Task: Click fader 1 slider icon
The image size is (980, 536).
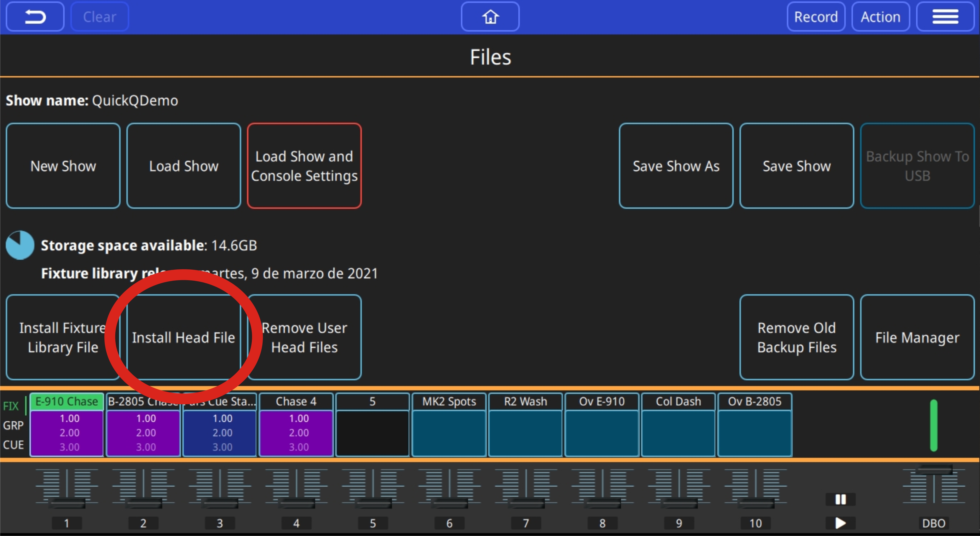Action: (x=67, y=488)
